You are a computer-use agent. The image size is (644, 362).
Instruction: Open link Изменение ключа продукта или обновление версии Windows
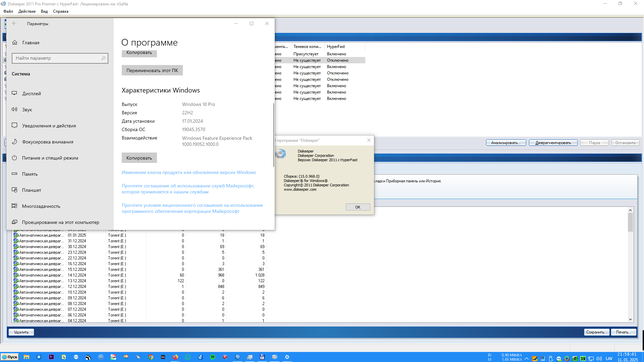pyautogui.click(x=189, y=172)
